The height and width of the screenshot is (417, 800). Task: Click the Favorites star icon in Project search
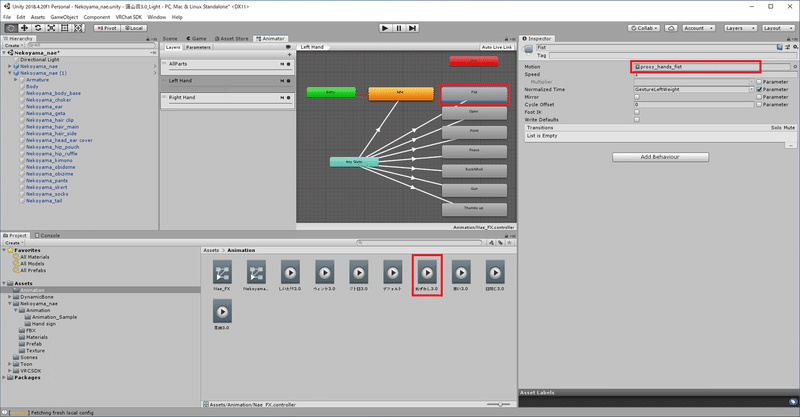click(x=509, y=243)
